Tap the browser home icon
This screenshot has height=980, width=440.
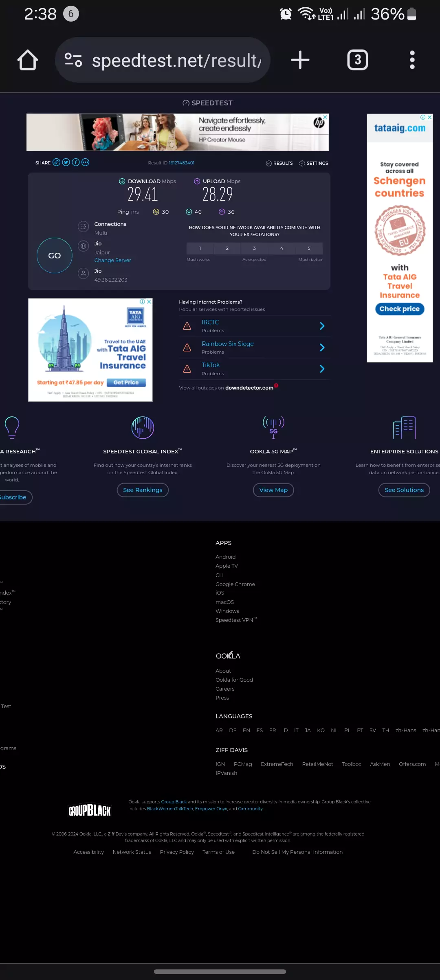tap(28, 60)
